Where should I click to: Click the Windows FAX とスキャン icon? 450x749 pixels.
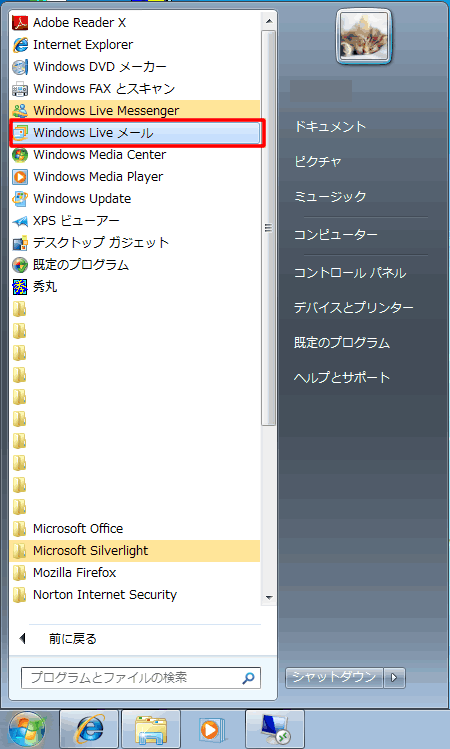tap(20, 88)
